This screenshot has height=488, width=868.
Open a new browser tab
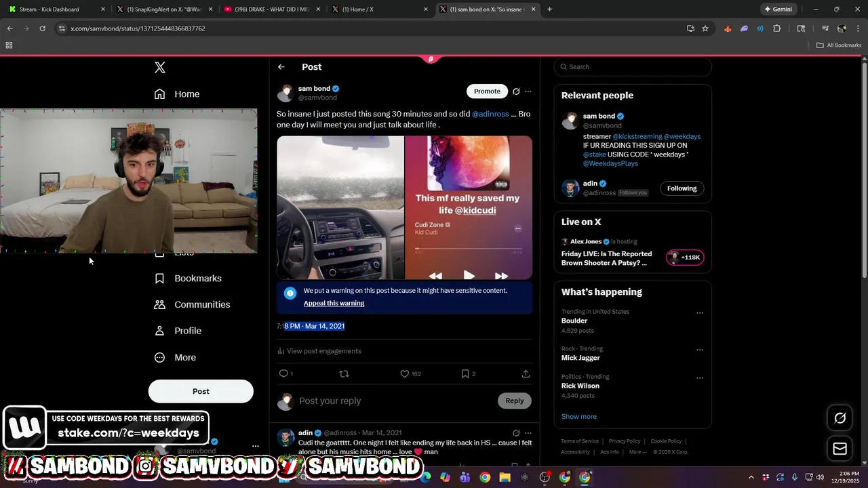coord(549,9)
